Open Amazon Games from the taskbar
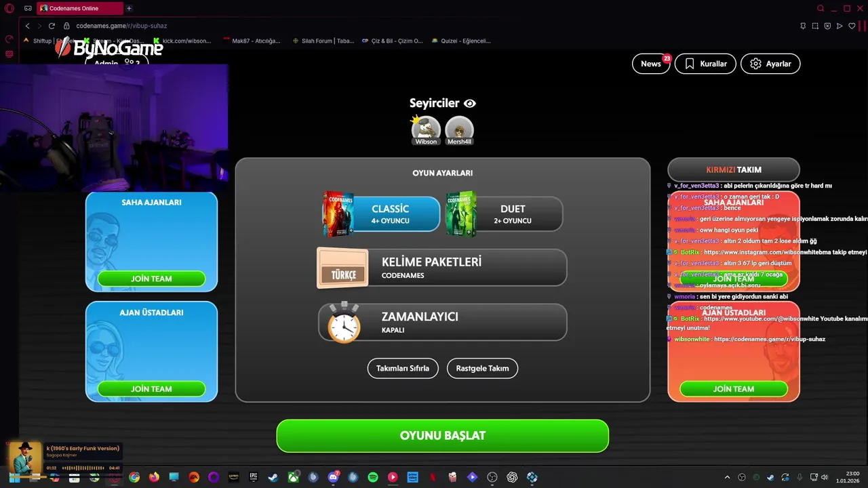The height and width of the screenshot is (488, 868). tap(234, 477)
